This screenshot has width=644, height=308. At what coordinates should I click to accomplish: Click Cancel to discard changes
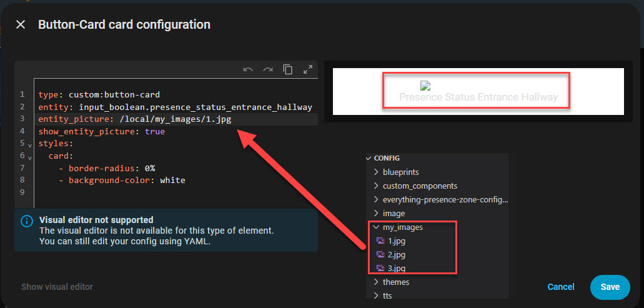[x=561, y=287]
